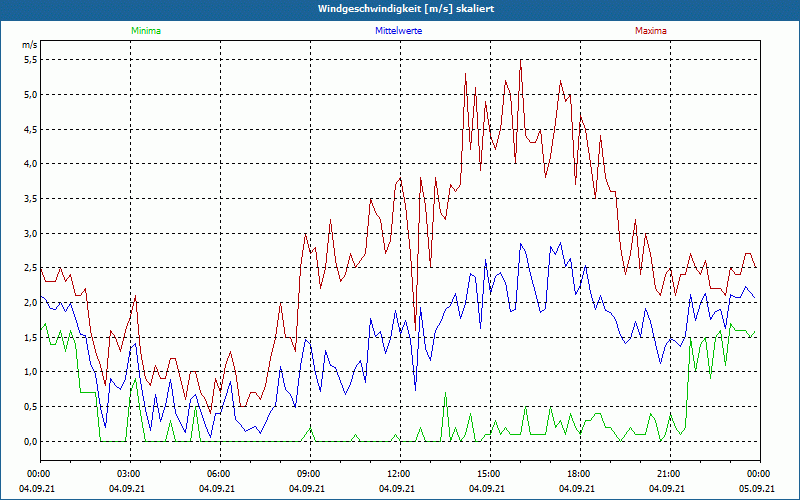Click the "0,0" y-axis value

point(31,441)
